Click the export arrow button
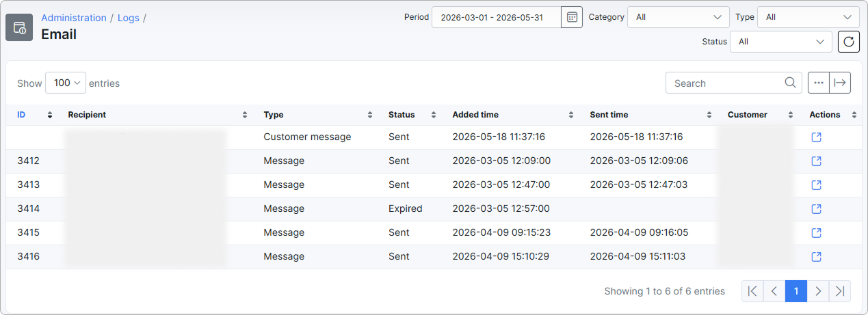Screen dimensions: 868x315 point(840,83)
